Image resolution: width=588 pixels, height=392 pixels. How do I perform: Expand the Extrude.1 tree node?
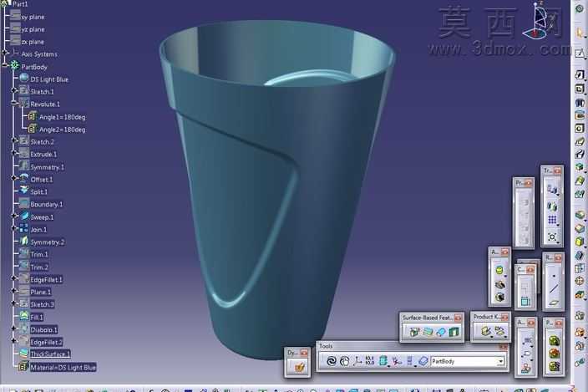point(14,153)
